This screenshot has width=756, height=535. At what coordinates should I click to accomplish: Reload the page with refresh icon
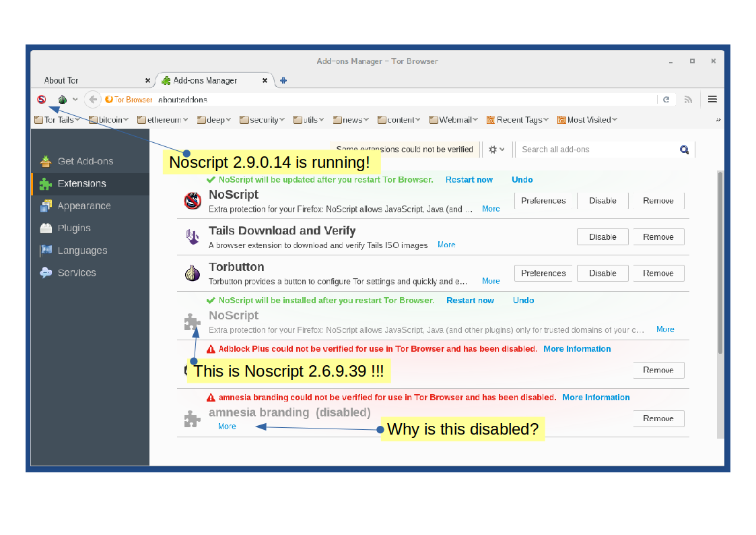point(666,99)
